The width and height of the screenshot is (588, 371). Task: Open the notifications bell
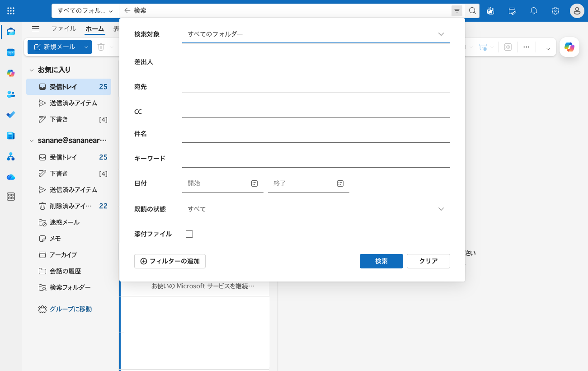(534, 11)
